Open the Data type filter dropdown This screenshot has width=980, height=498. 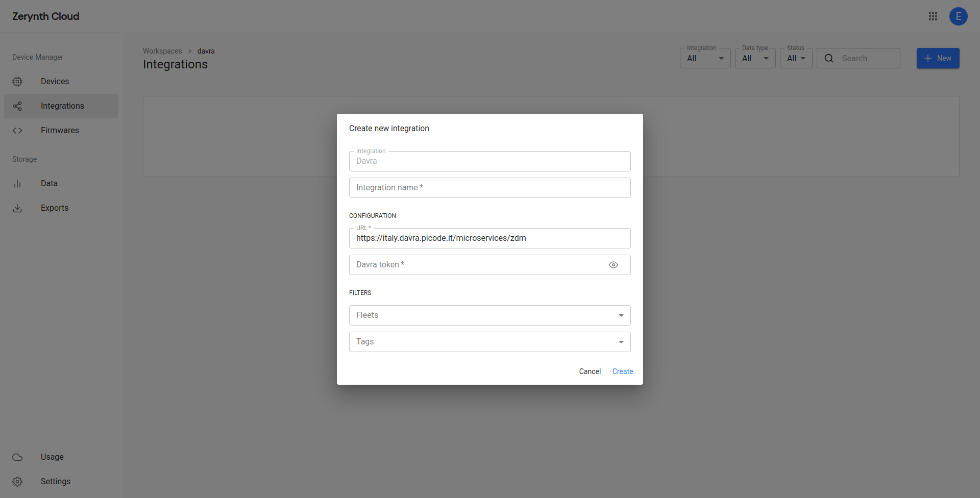[755, 58]
